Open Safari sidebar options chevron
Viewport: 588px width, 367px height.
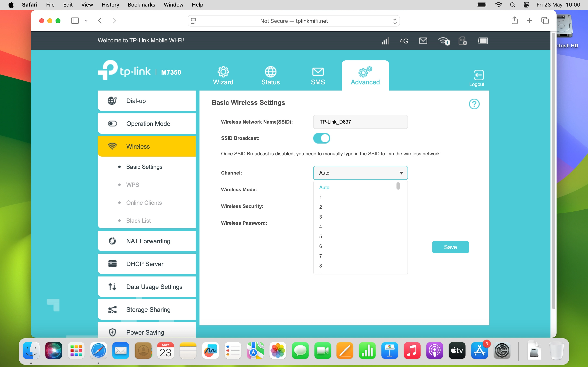(x=86, y=21)
